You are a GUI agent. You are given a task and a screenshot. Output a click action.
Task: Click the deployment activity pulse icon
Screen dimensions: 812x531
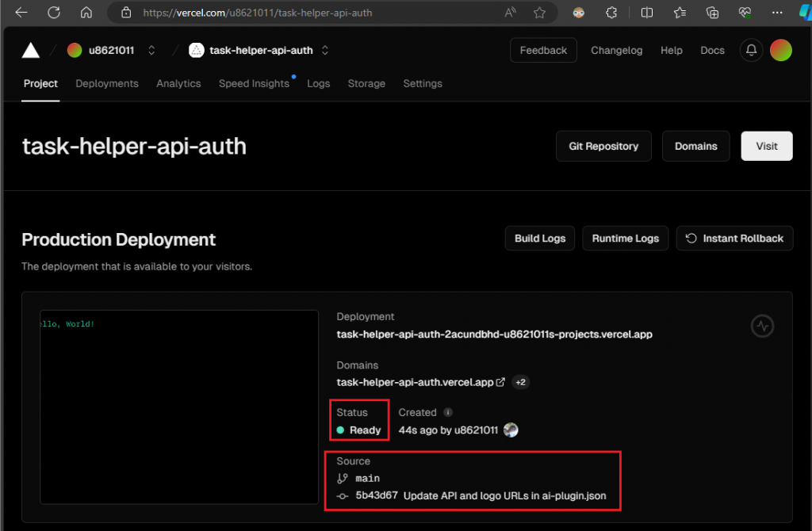coord(762,326)
